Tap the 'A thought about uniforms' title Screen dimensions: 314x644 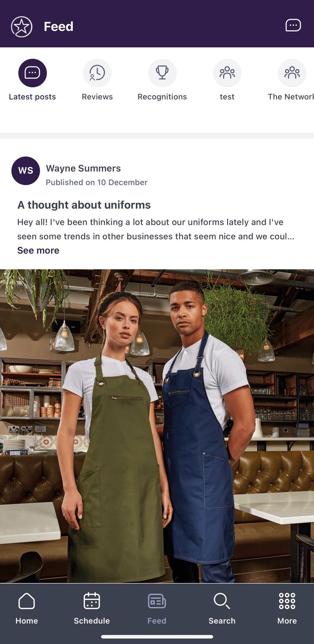(84, 205)
